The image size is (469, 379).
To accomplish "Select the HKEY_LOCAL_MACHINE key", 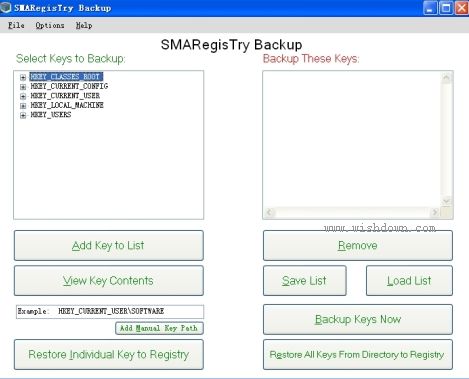I will pyautogui.click(x=67, y=105).
